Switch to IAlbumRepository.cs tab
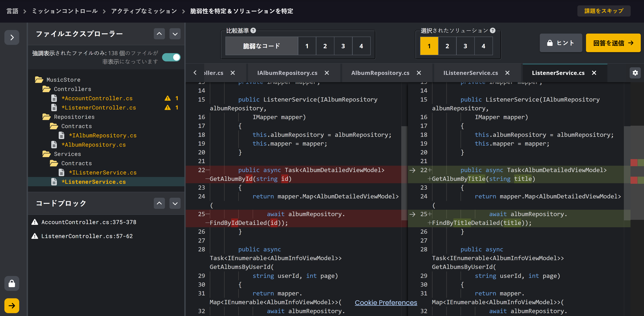The height and width of the screenshot is (316, 644). 287,73
